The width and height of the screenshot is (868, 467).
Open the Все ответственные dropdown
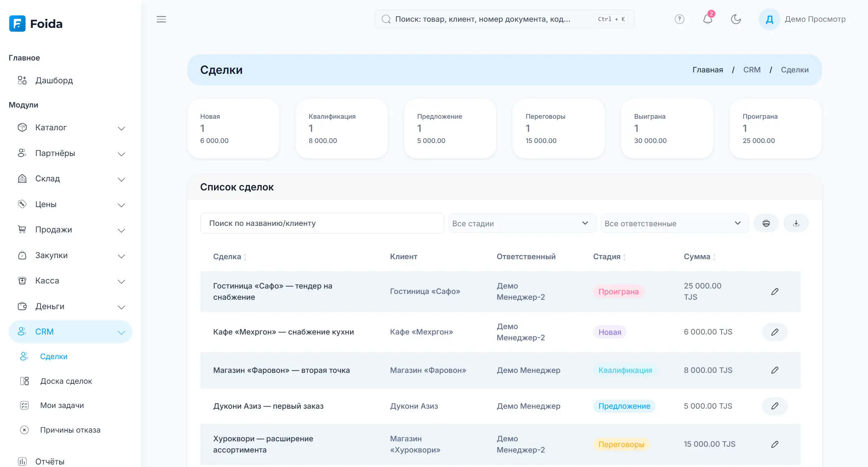point(675,223)
